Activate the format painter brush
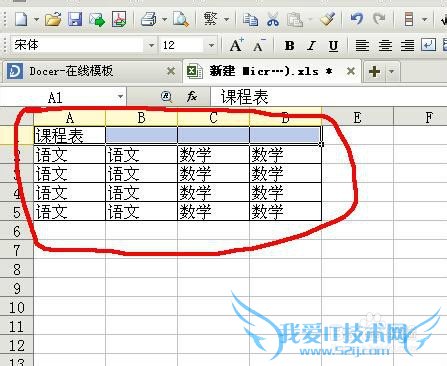This screenshot has height=366, width=447. click(327, 19)
